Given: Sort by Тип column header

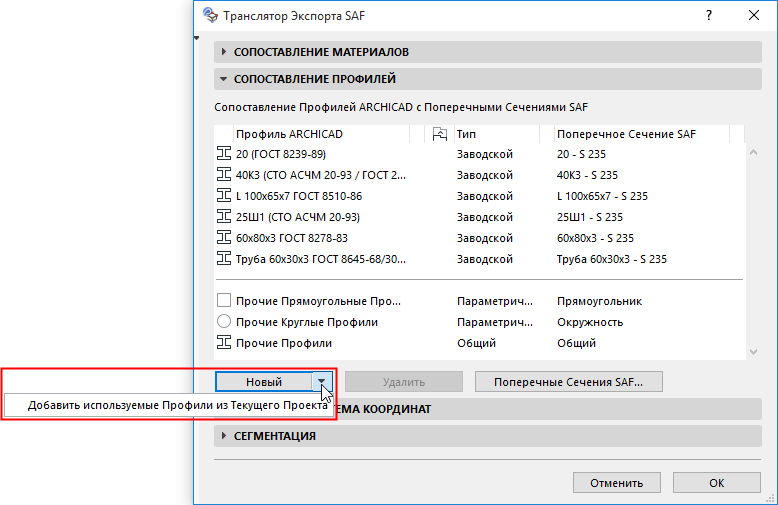Looking at the screenshot, I should 496,134.
